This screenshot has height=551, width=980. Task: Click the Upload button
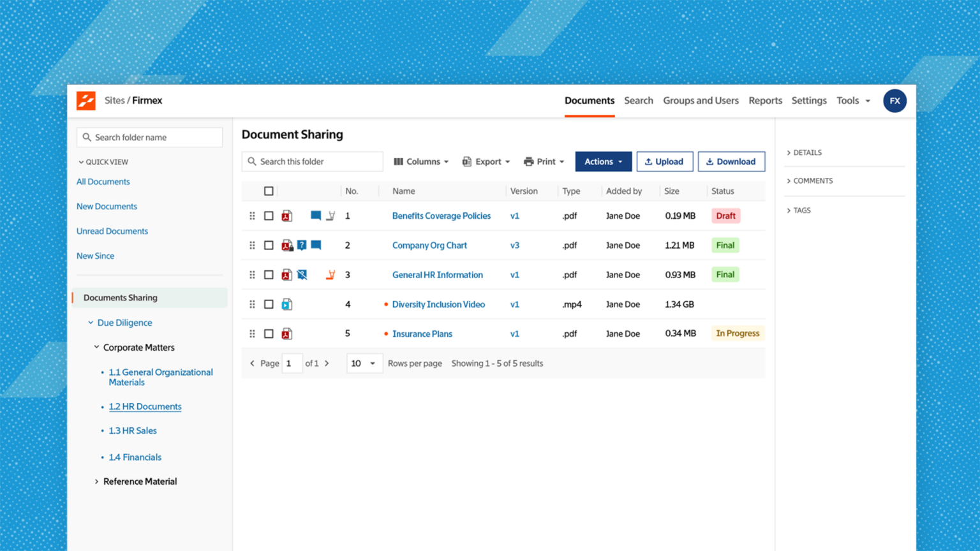tap(665, 161)
